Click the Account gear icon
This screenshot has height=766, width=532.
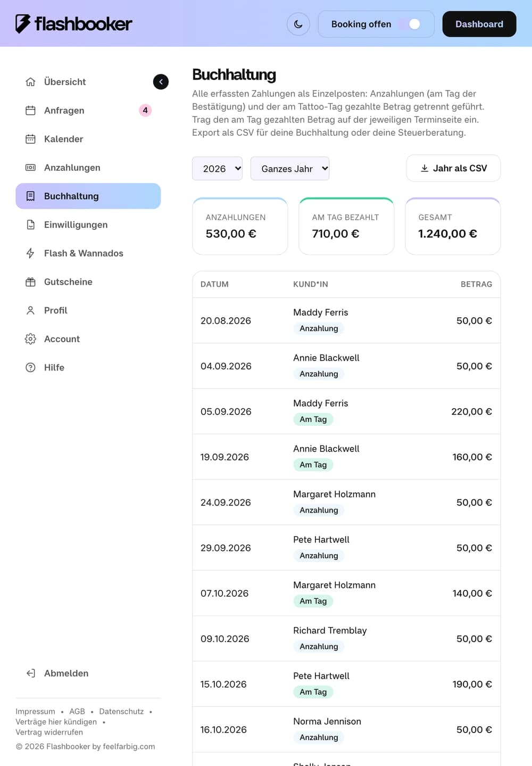click(x=30, y=339)
